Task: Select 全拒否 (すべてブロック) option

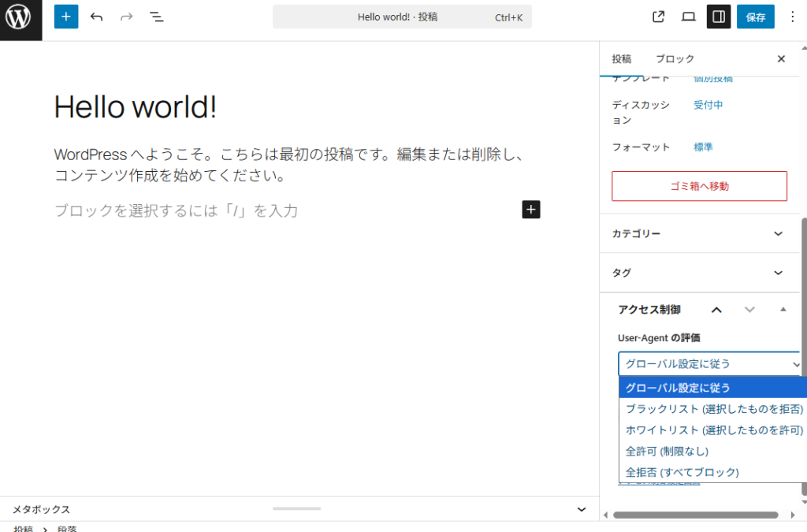Action: pyautogui.click(x=682, y=472)
